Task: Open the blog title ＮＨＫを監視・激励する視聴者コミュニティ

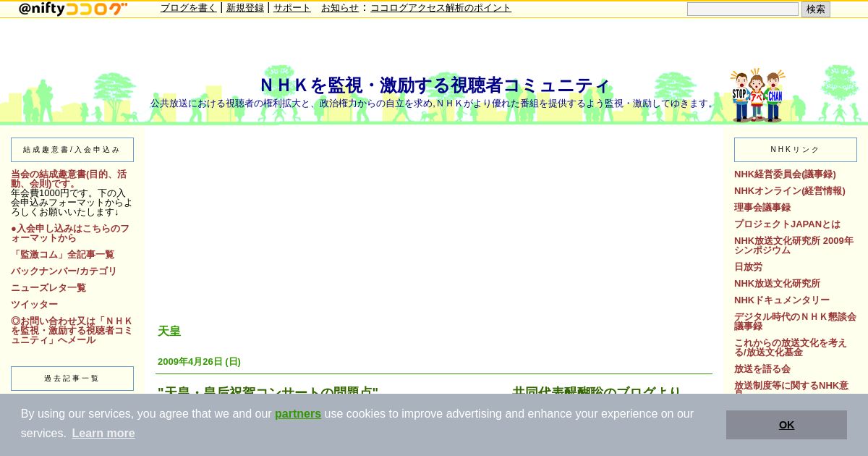Action: [x=434, y=85]
